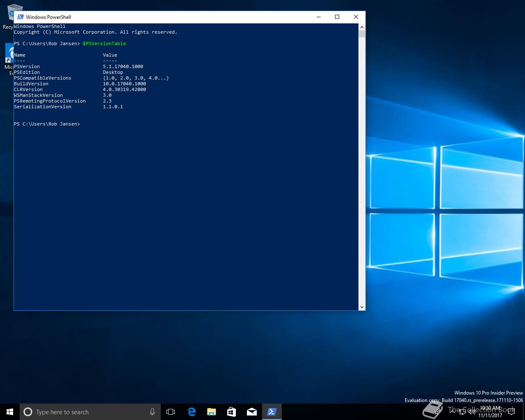Screen dimensions: 525x420
Task: Activate Cortana microphone in search box
Action: coord(152,412)
